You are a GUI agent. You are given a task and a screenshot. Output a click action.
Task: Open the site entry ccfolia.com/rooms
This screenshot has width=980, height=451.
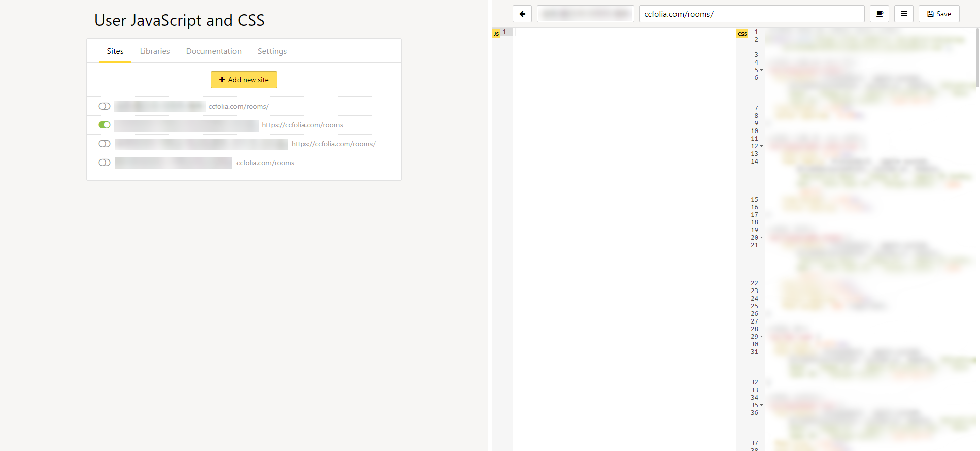(x=265, y=163)
